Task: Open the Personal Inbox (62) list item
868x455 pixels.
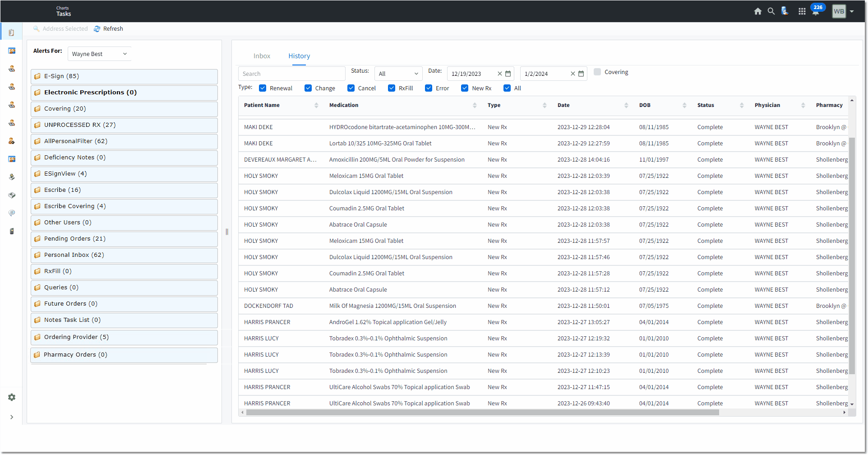Action: coord(124,255)
